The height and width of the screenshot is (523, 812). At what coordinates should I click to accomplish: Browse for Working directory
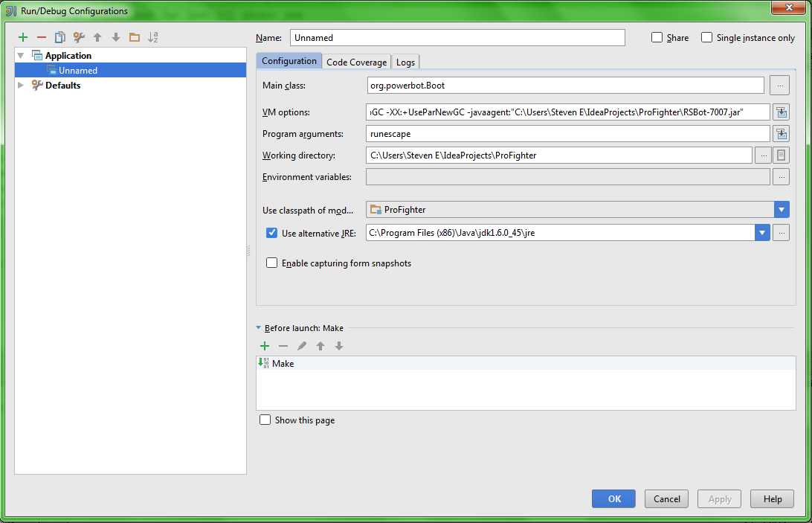(764, 155)
